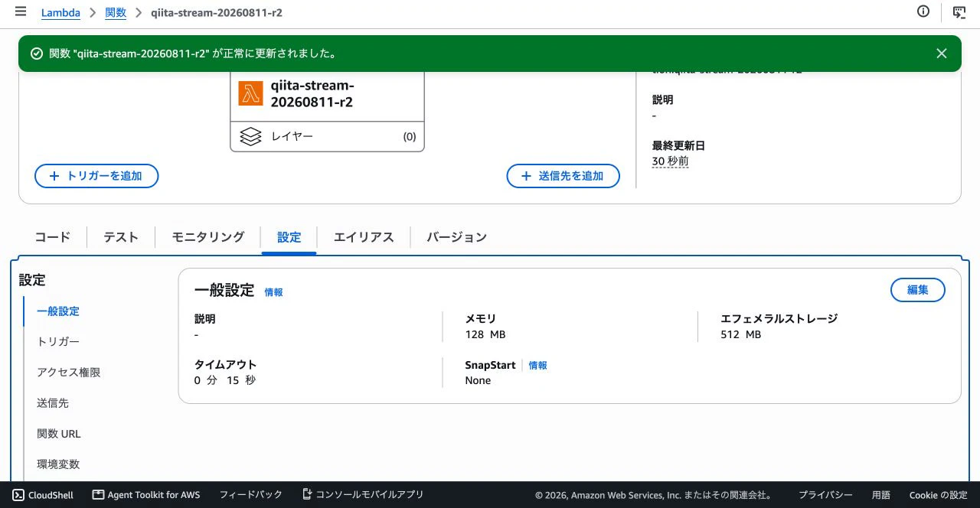Open 用語 footer link
Viewport: 980px width, 508px height.
(880, 495)
